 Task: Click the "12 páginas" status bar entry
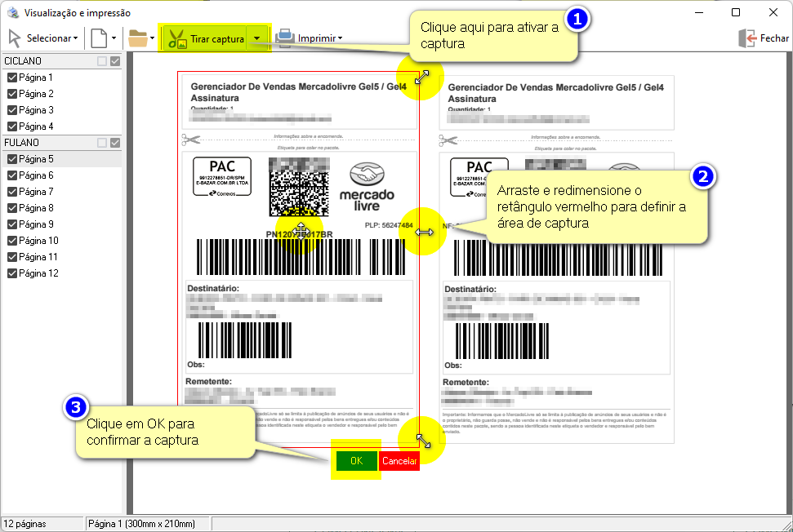tap(42, 524)
